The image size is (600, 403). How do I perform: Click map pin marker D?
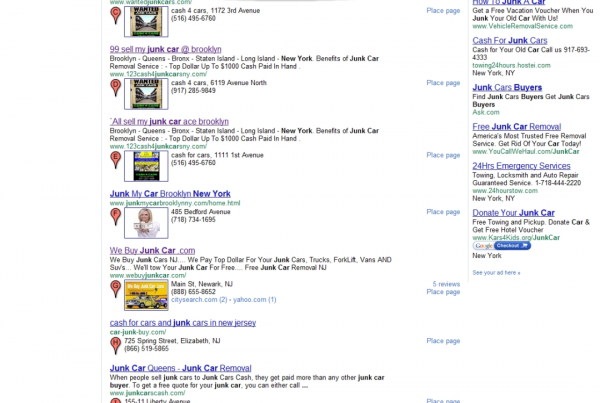(116, 88)
